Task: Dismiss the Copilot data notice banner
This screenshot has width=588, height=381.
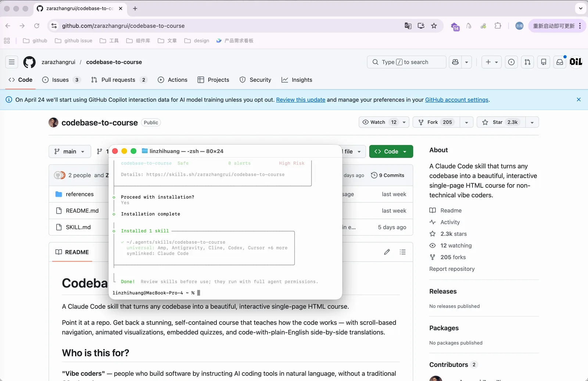Action: 578,99
